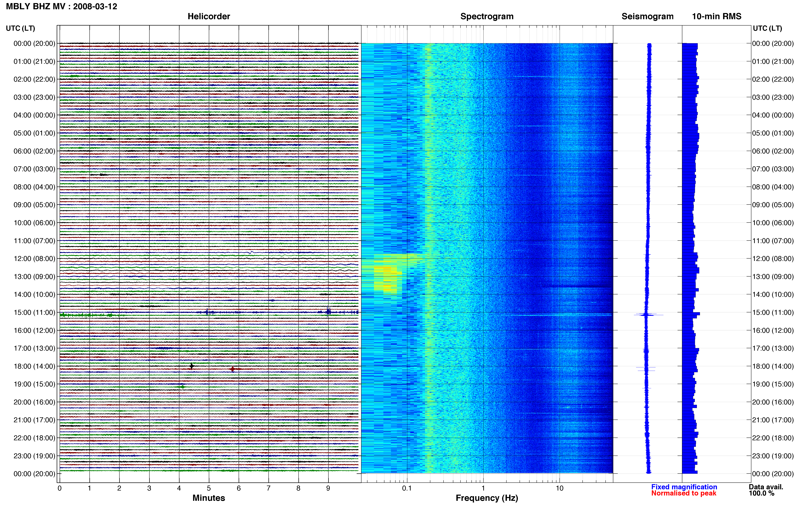Click the 'Minutes' x-axis label

coord(209,498)
